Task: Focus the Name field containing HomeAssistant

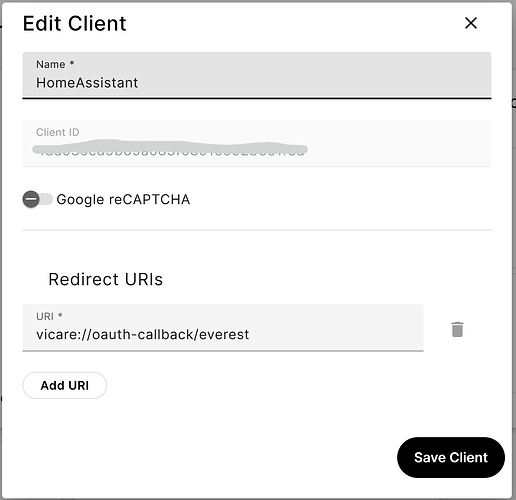Action: [x=257, y=75]
